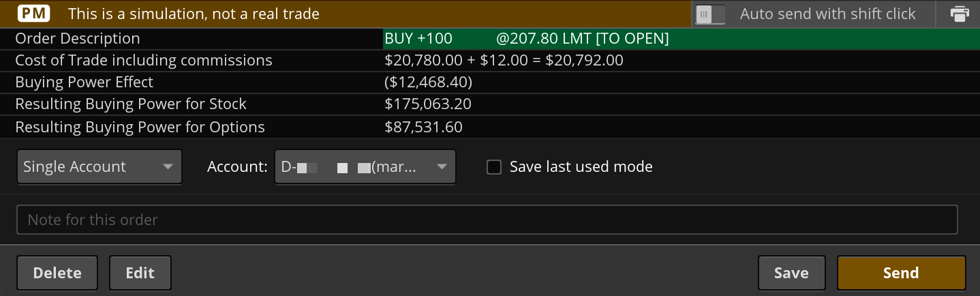Save the order
980x296 pixels.
(791, 273)
